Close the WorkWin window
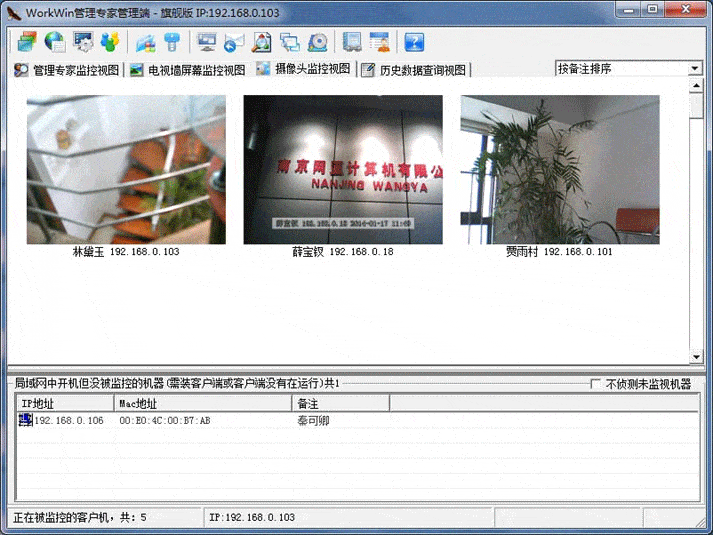This screenshot has height=535, width=713. pyautogui.click(x=686, y=10)
